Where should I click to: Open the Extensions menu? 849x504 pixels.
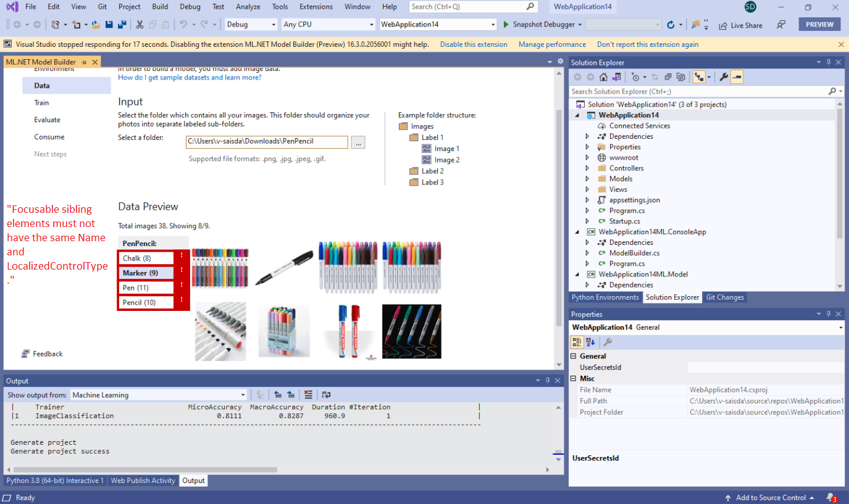click(316, 7)
